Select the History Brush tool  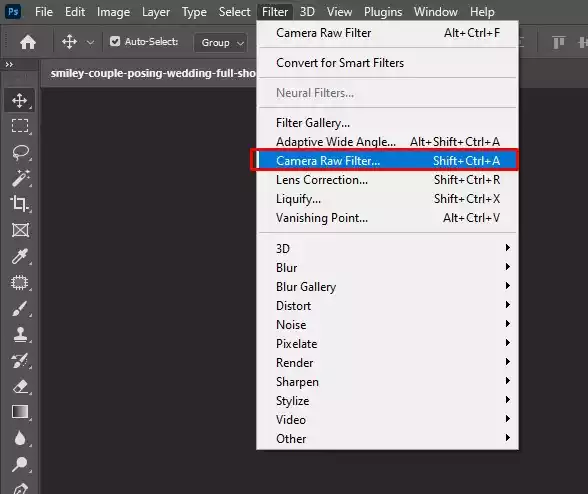20,360
